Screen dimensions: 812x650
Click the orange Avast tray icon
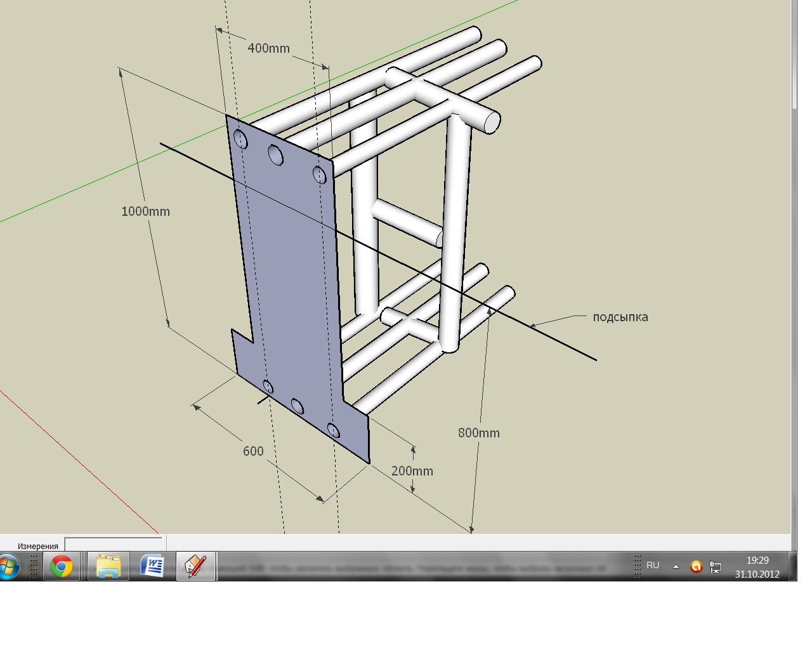[696, 567]
